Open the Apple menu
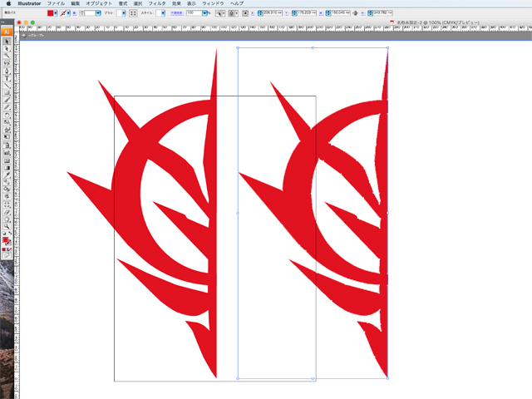Screen dimensions: 532x399 pyautogui.click(x=9, y=3)
